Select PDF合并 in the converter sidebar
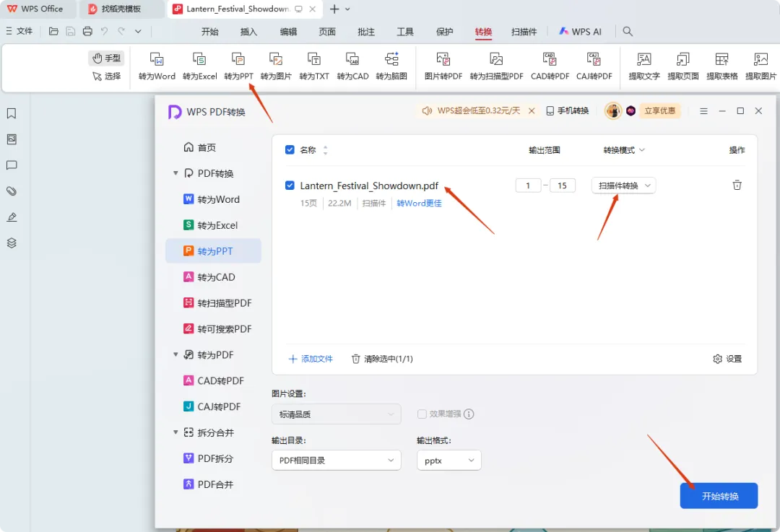Image resolution: width=780 pixels, height=532 pixels. [213, 484]
